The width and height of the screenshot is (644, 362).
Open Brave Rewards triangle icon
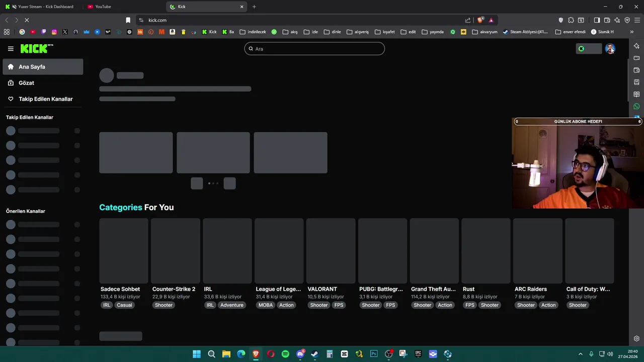point(491,20)
